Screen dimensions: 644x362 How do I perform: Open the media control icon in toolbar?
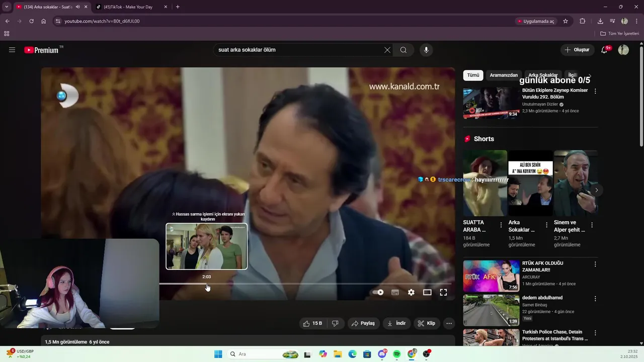tap(612, 21)
